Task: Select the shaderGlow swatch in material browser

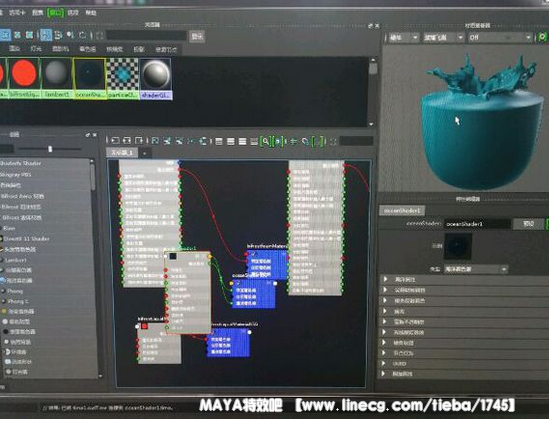Action: click(x=156, y=79)
